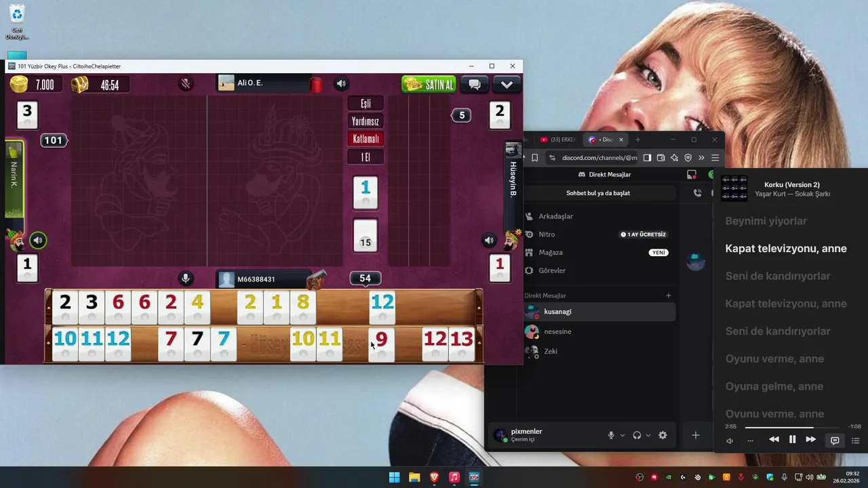Select the Katlamalı mode label

pyautogui.click(x=366, y=139)
